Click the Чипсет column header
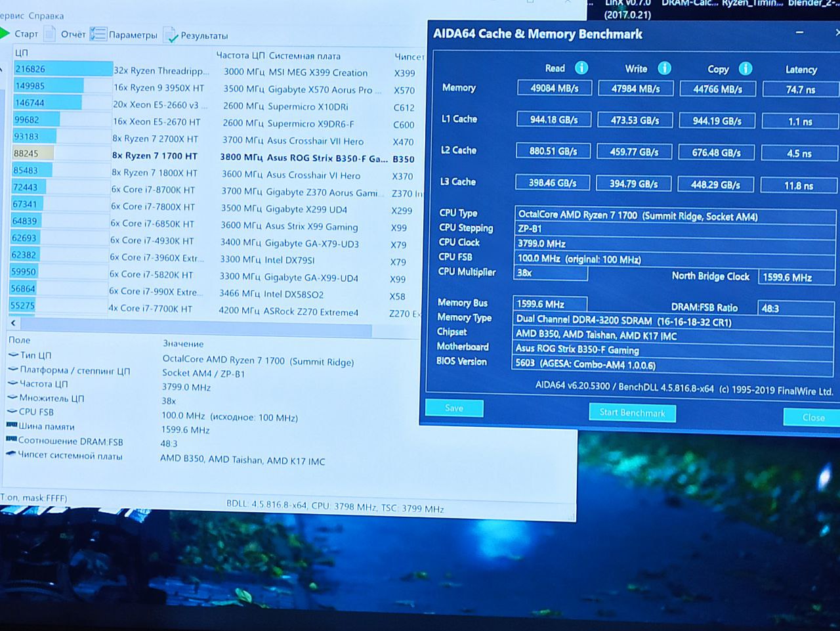 pyautogui.click(x=409, y=56)
